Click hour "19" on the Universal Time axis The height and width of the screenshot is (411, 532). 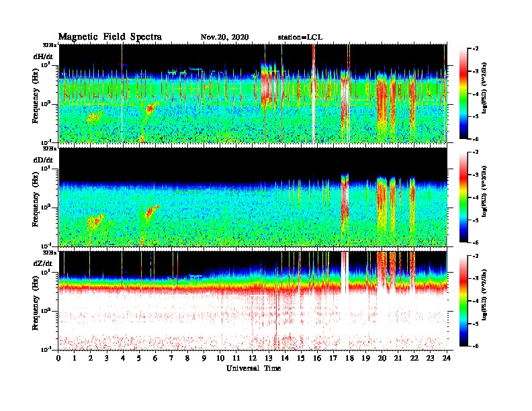click(x=365, y=358)
